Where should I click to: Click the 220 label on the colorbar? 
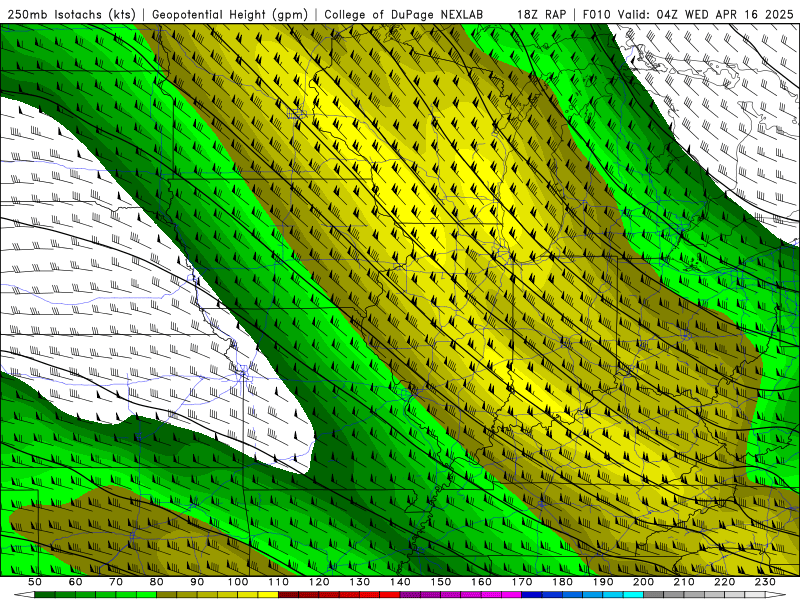725,582
